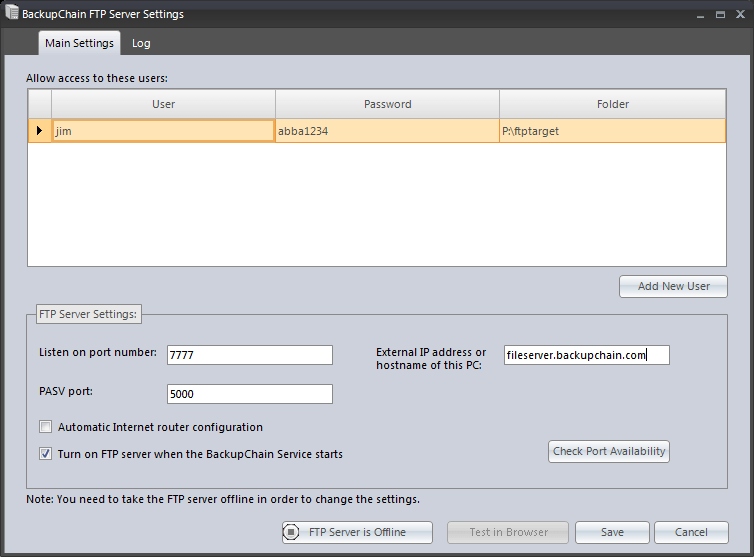This screenshot has width=754, height=557.
Task: Click the 'FTP Server Settings:' group label
Action: [x=88, y=314]
